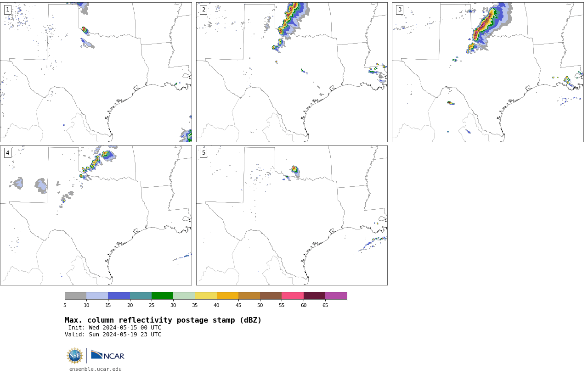This screenshot has height=374, width=588.
Task: Click the colorbar tick label 20
Action: click(130, 305)
